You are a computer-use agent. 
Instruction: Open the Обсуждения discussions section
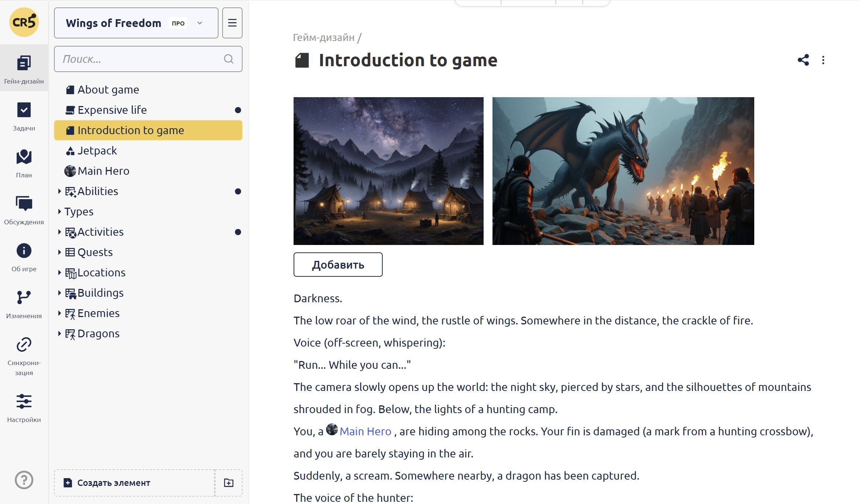(24, 204)
